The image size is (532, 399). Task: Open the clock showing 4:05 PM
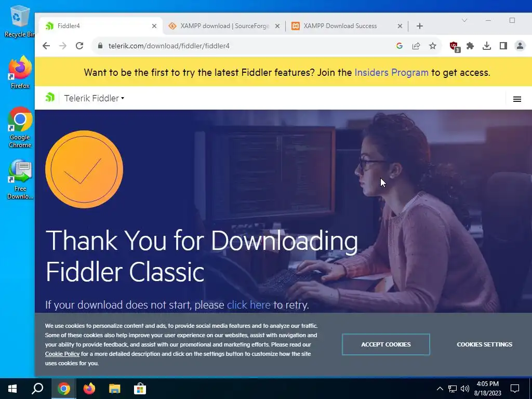(x=487, y=389)
